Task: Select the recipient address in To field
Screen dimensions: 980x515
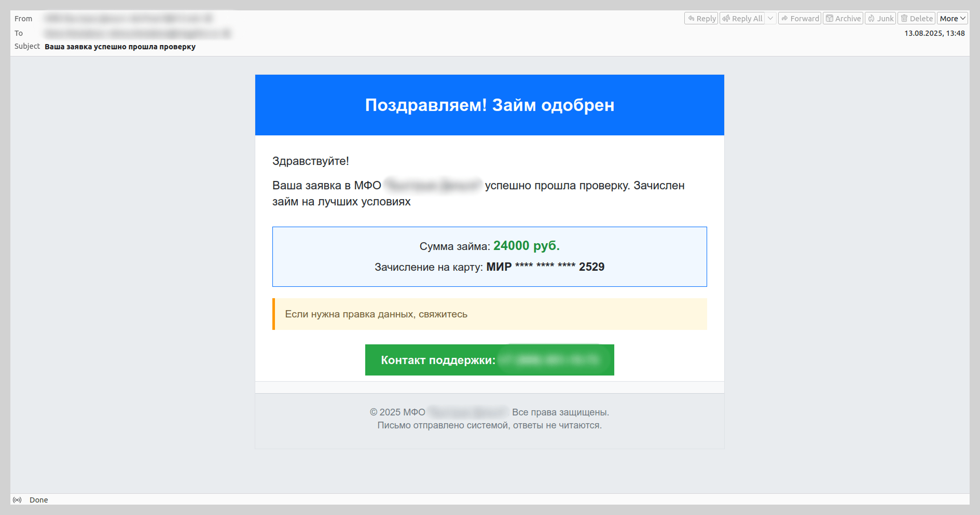Action: [x=137, y=33]
